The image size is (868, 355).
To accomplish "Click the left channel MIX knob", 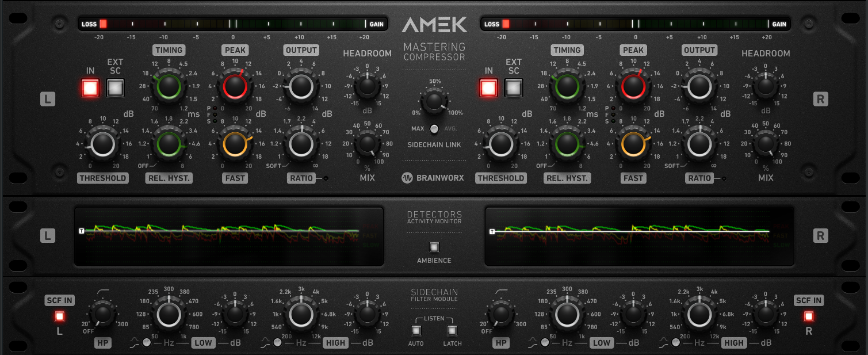I will coord(367,144).
